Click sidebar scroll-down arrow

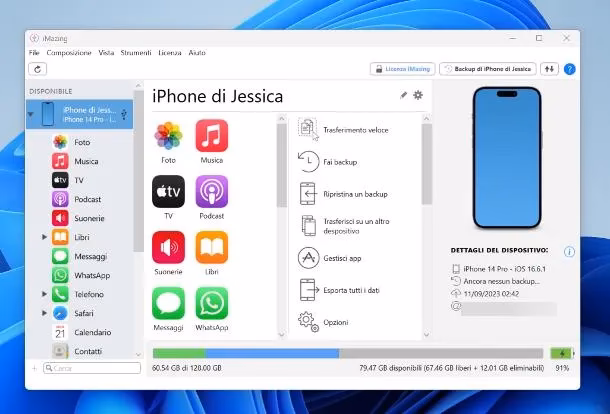(138, 354)
